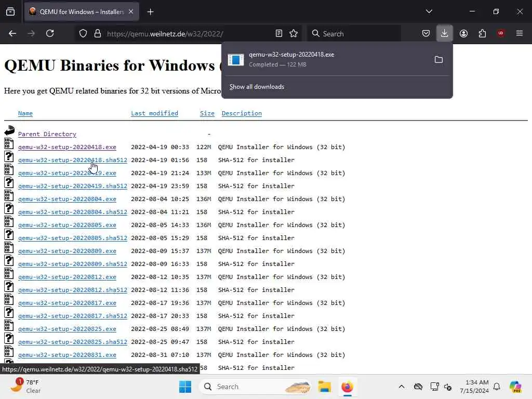532x399 pixels.
Task: Open the extensions puzzle icon
Action: coord(482,33)
